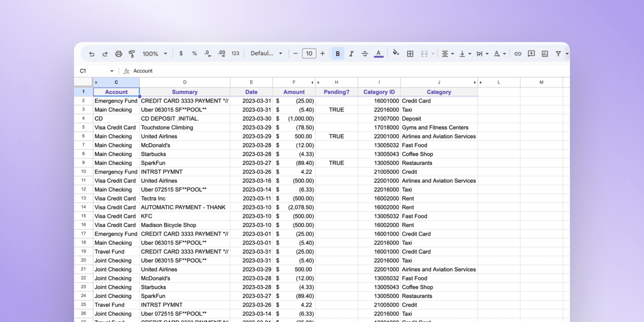Toggle italic formatting

pos(351,53)
